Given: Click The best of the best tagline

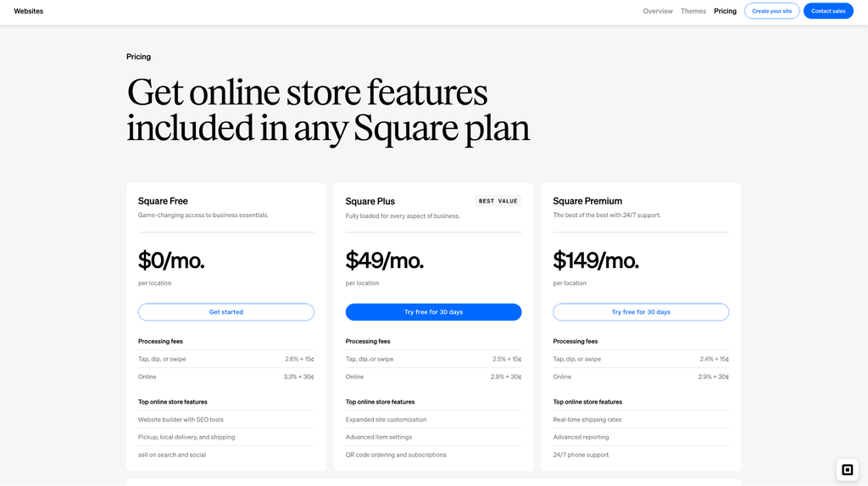Looking at the screenshot, I should pyautogui.click(x=607, y=215).
